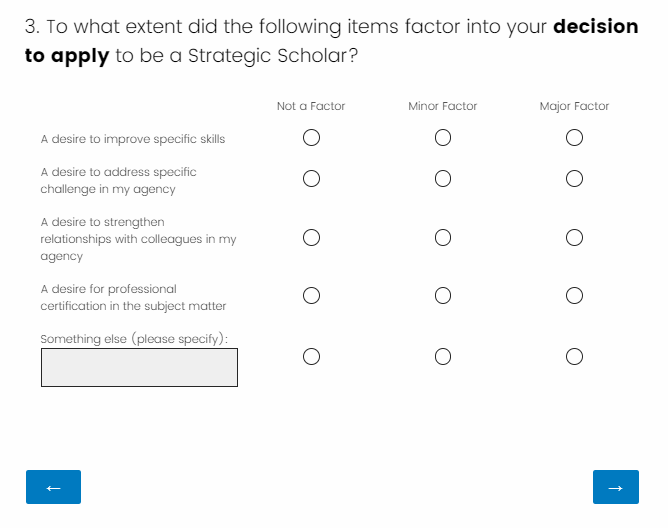This screenshot has width=668, height=528.
Task: Rate professional certification as Minor Factor
Action: [x=443, y=296]
